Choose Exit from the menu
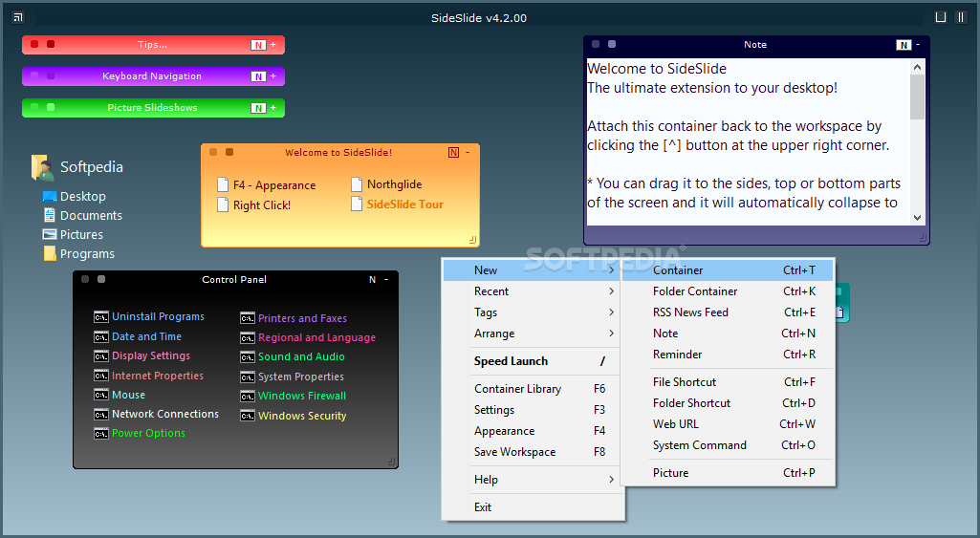 532,507
